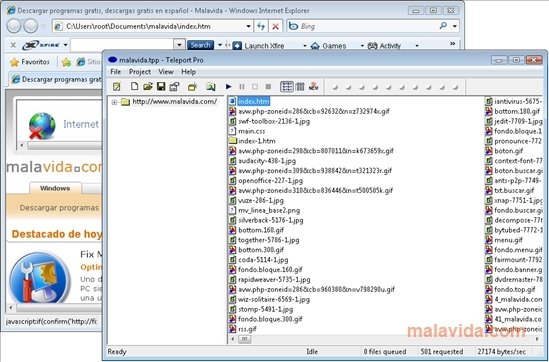The image size is (549, 362).
Task: Expand the http://www.malavida.com/ tree node
Action: coord(114,102)
